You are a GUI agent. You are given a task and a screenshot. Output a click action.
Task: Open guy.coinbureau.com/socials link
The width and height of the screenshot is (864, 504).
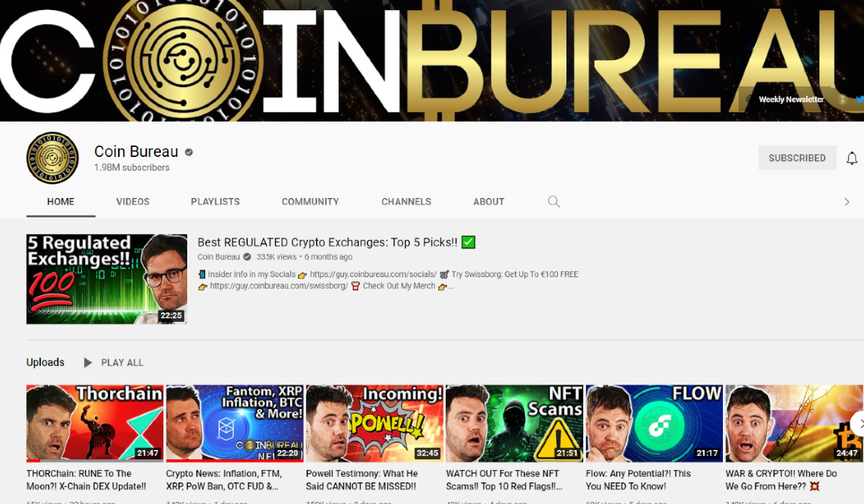[373, 274]
